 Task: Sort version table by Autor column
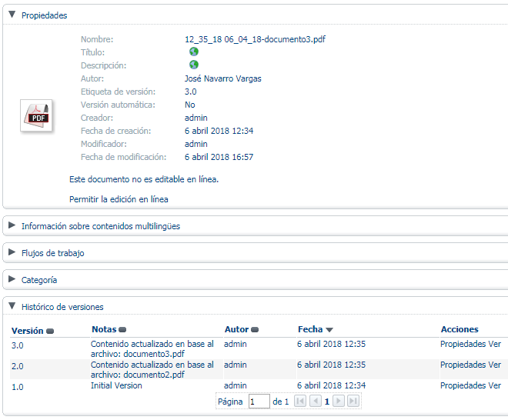click(242, 329)
